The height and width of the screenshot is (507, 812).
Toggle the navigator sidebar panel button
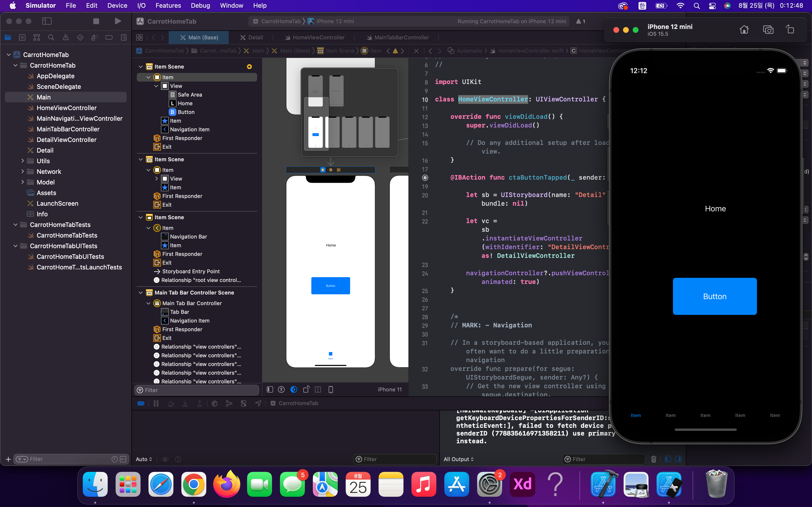point(47,21)
